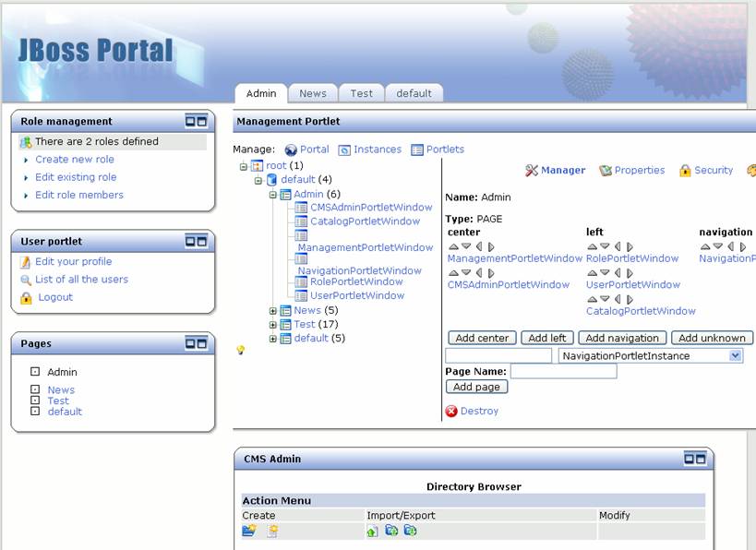Screen dimensions: 756x550
Task: Click right arrow above CatalogPortletWindow in left column
Action: 630,299
